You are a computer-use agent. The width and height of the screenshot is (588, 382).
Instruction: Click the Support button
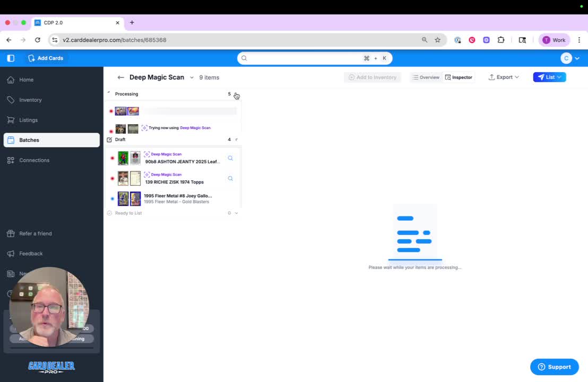pyautogui.click(x=554, y=367)
